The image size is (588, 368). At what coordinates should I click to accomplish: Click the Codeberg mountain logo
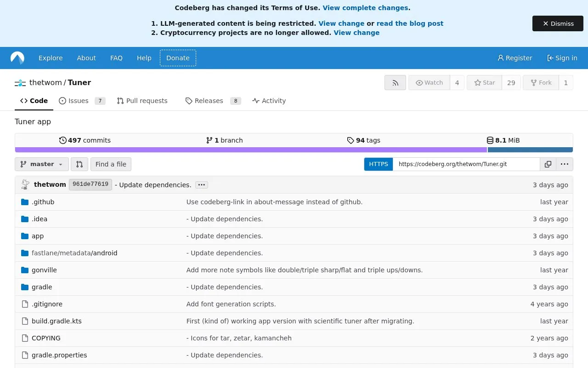pos(17,58)
